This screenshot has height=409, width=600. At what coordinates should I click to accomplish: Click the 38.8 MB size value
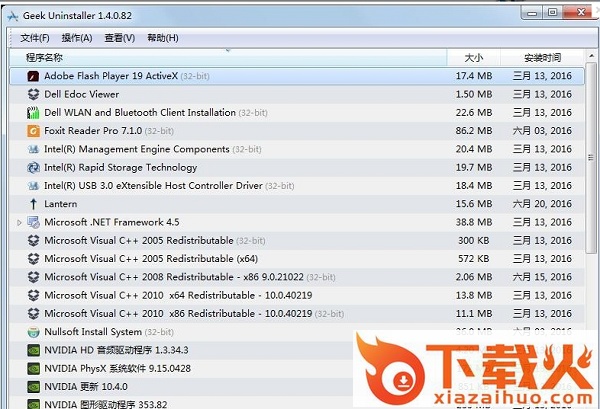(x=474, y=222)
